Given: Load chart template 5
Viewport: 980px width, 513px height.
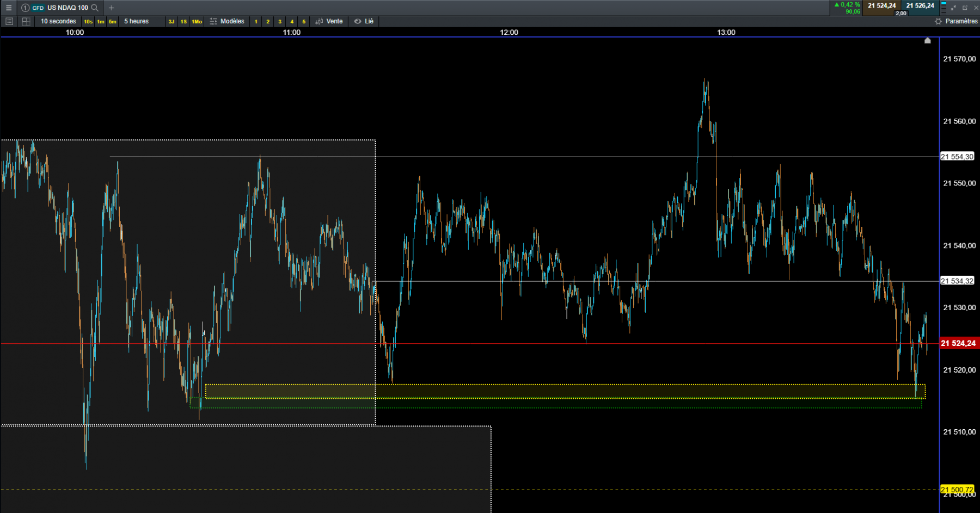Looking at the screenshot, I should pyautogui.click(x=304, y=22).
